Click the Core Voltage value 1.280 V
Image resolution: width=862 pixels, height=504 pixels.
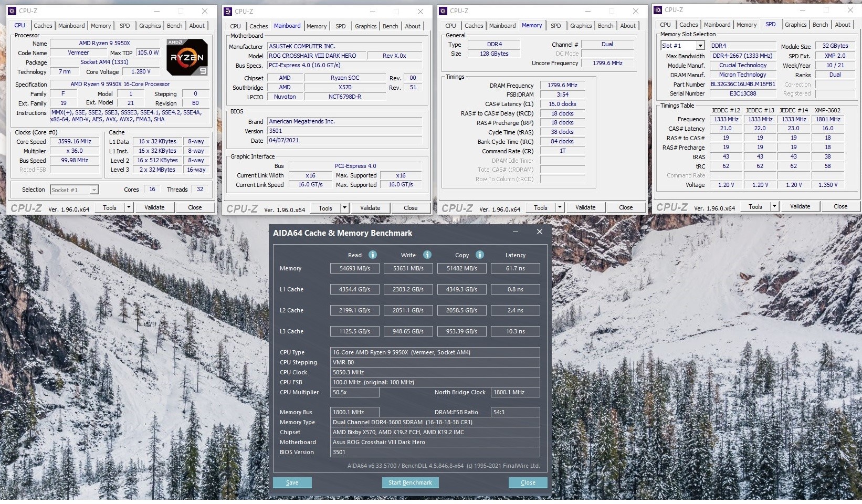[141, 72]
